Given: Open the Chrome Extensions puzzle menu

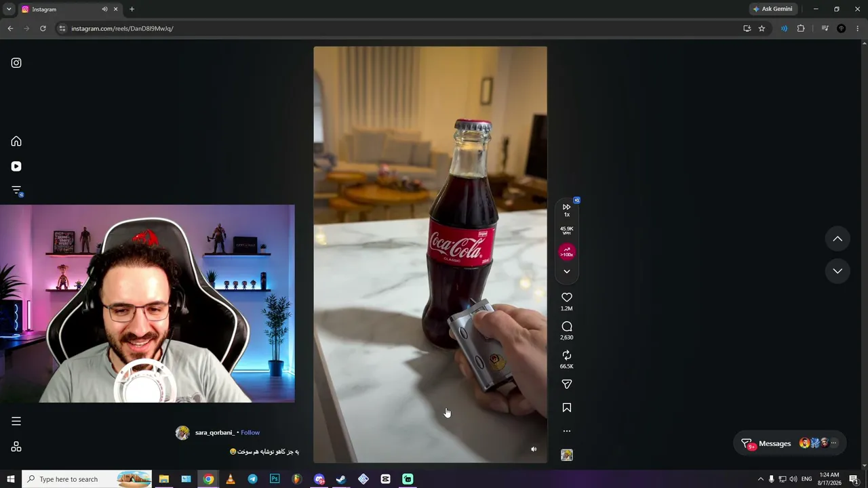Looking at the screenshot, I should (x=801, y=28).
